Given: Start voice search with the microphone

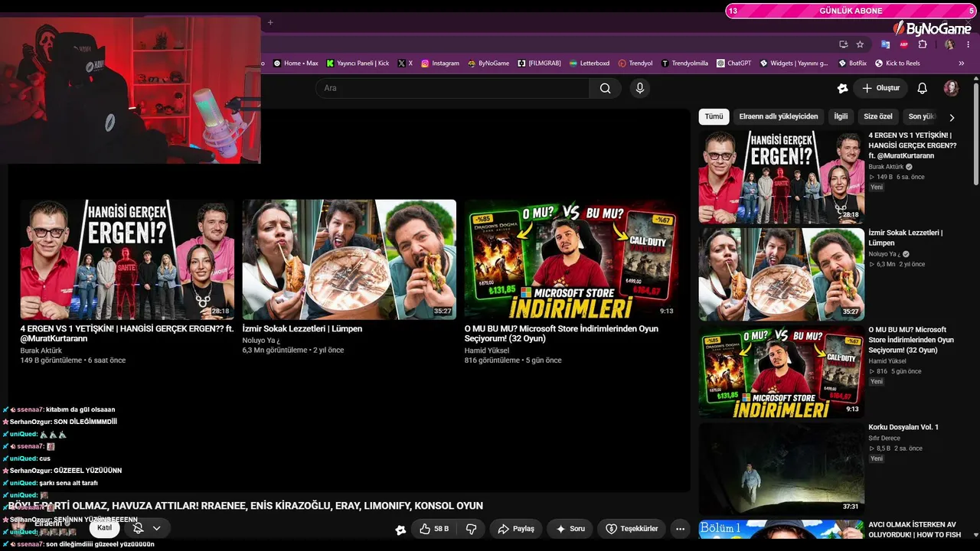Looking at the screenshot, I should click(640, 88).
